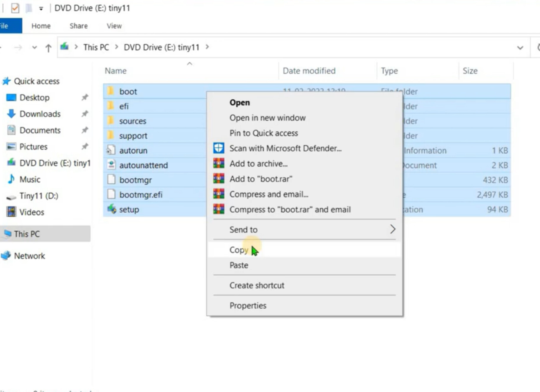Viewport: 540px width, 392px height.
Task: Open Properties from context menu
Action: 305,305
